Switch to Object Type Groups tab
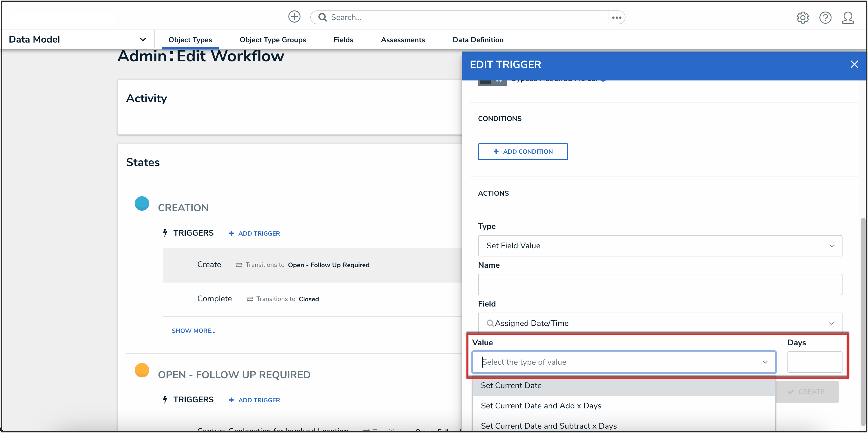Screen dimensions: 868x433 coord(273,40)
